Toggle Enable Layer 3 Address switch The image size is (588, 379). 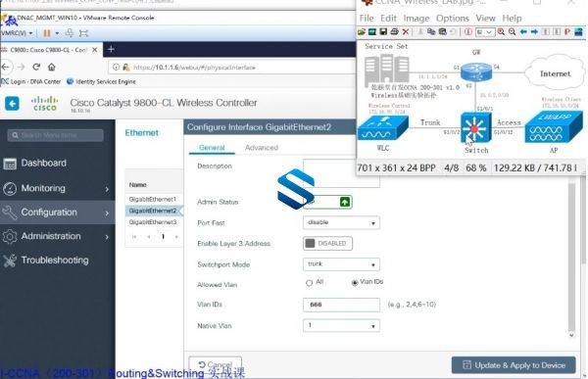tap(327, 244)
